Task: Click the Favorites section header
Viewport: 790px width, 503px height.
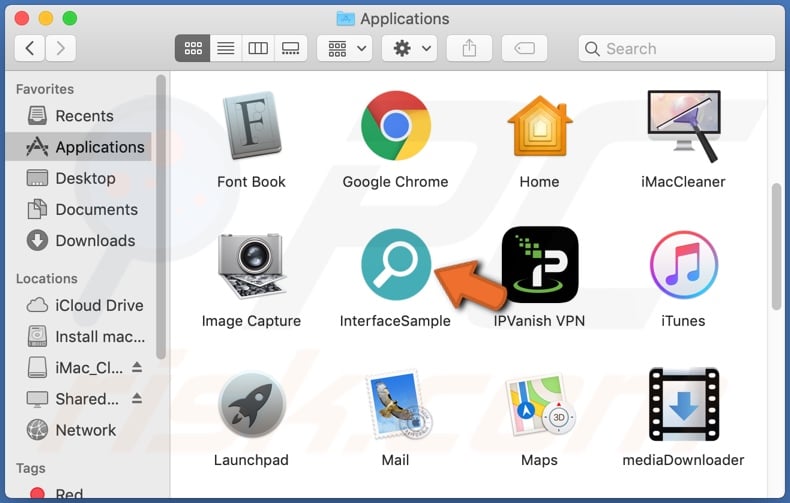Action: [x=45, y=89]
